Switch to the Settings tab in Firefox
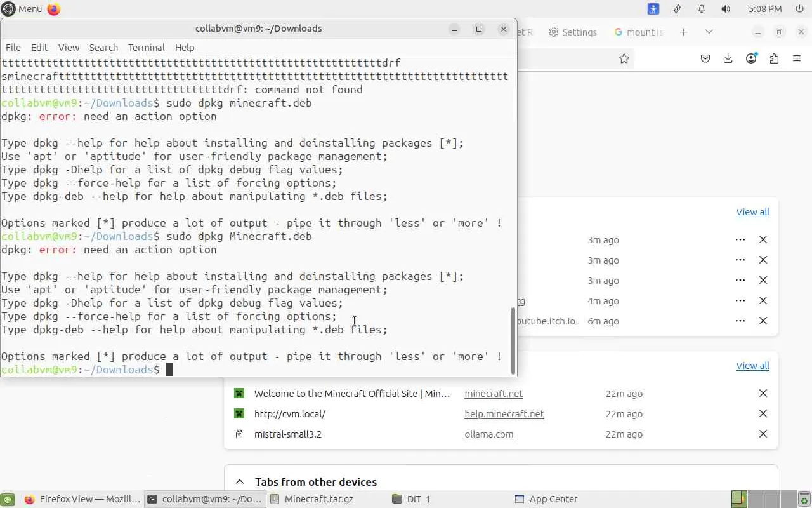 (573, 32)
